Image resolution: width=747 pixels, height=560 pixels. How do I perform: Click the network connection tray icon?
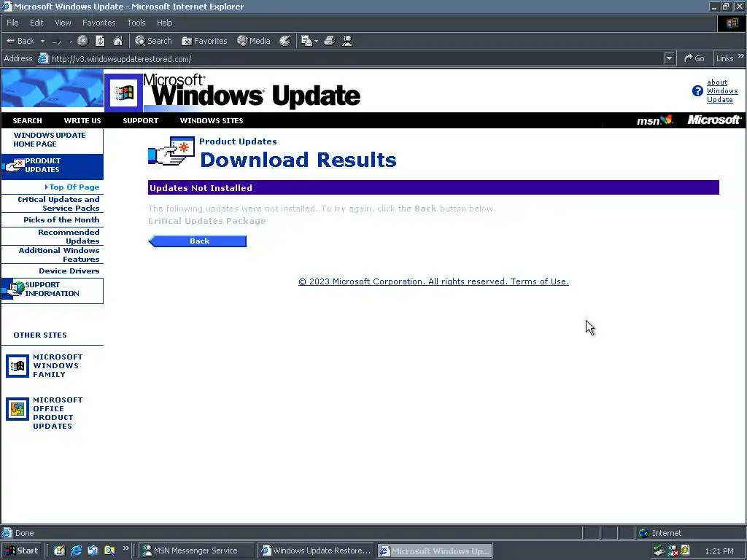(x=659, y=551)
